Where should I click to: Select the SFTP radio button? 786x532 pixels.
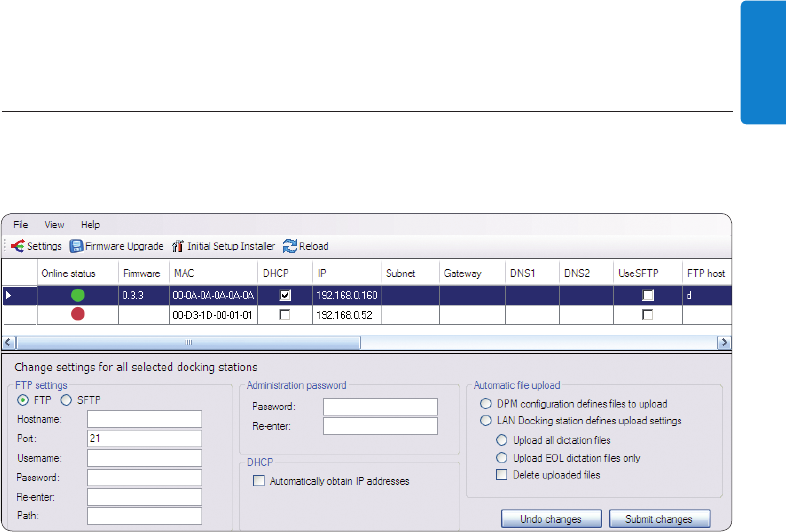click(67, 400)
